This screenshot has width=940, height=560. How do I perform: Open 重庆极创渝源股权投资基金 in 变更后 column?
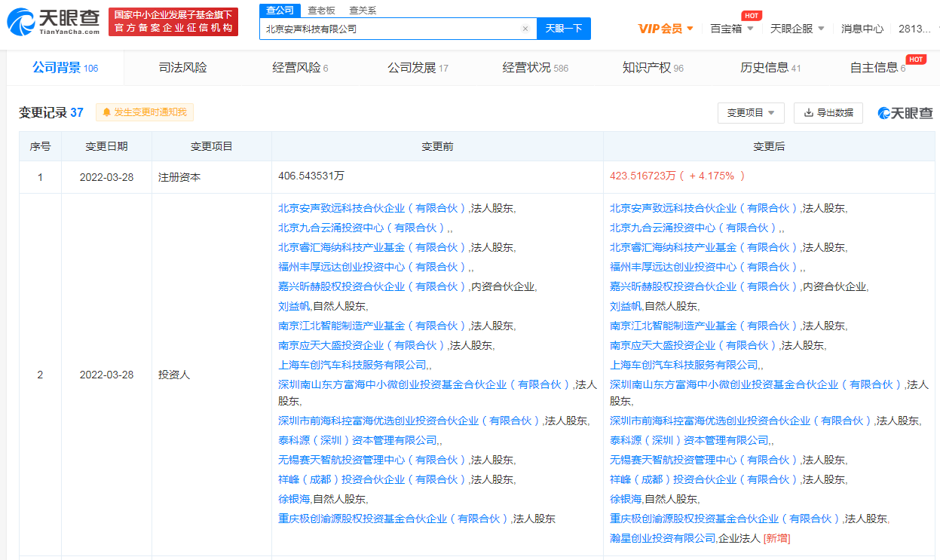point(726,519)
